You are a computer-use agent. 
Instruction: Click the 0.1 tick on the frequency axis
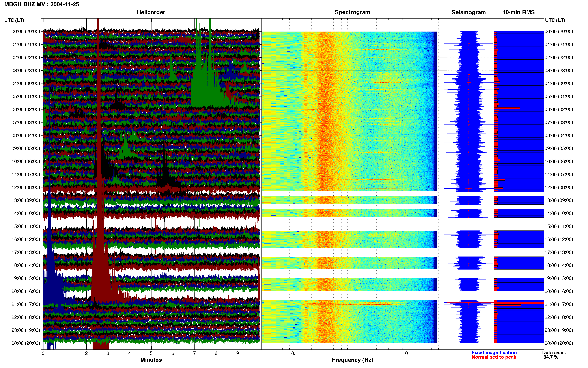(295, 353)
